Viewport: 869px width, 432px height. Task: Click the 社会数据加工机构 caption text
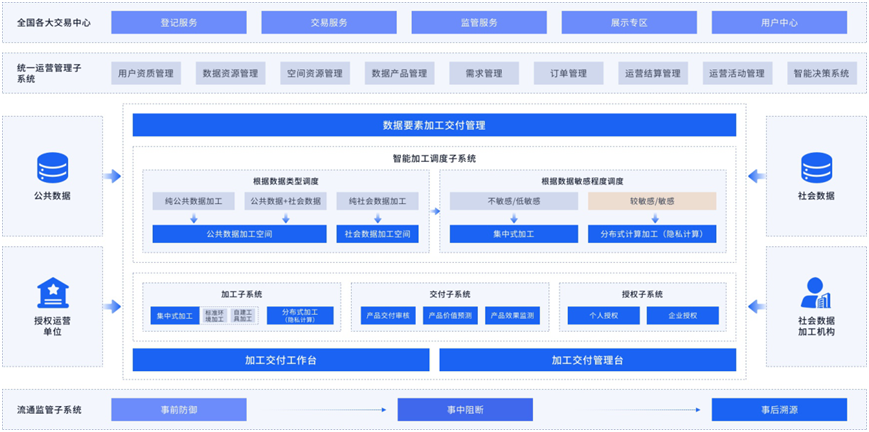[816, 326]
